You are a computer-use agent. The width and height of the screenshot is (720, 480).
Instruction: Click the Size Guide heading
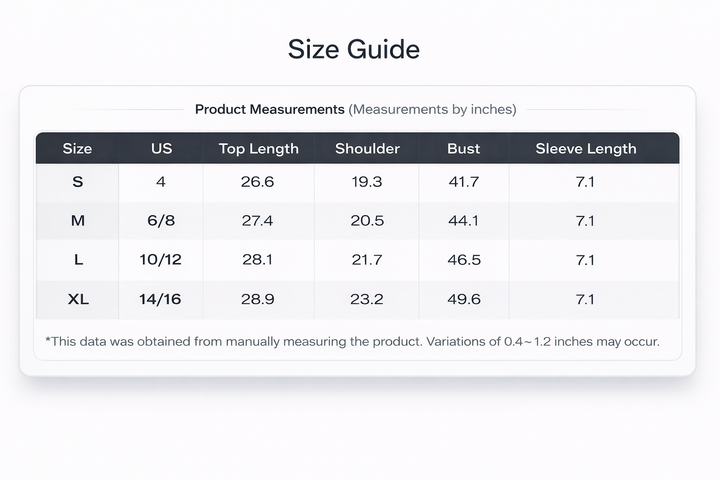(x=354, y=49)
